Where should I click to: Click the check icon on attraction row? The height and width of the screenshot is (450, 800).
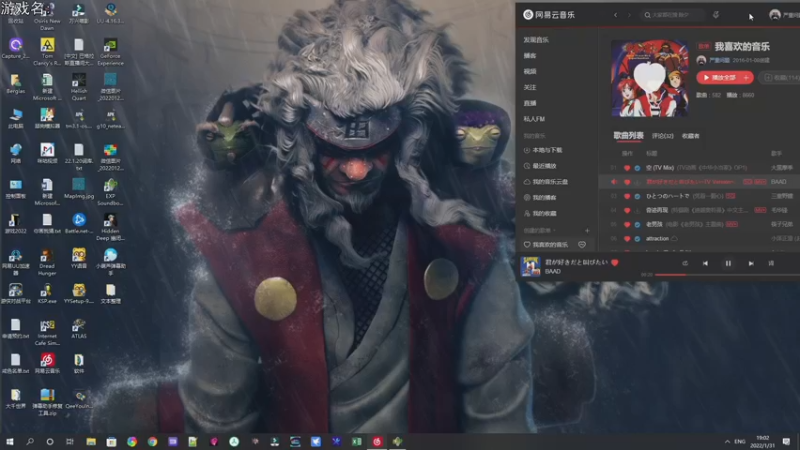(x=637, y=239)
